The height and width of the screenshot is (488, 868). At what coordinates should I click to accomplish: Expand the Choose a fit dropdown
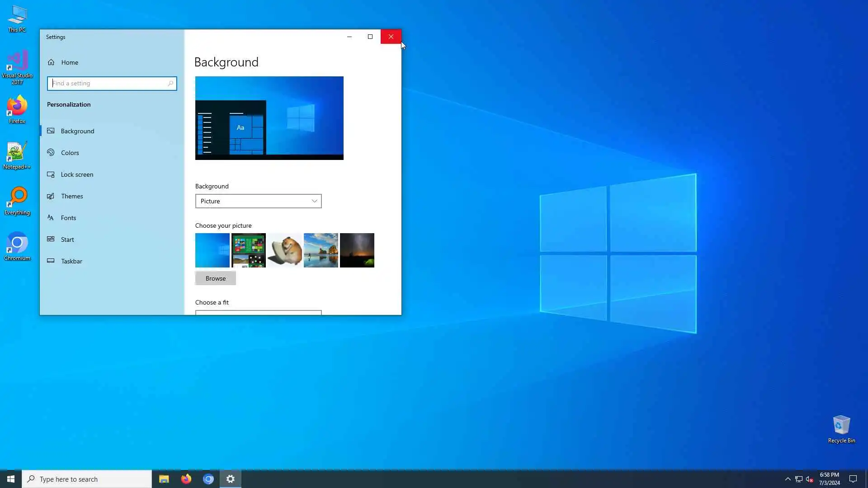point(258,313)
